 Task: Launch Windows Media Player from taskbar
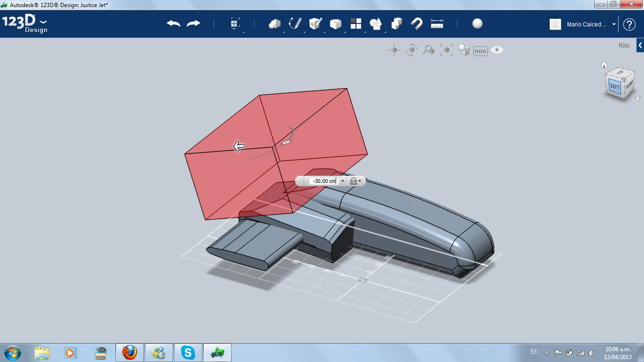coord(70,353)
